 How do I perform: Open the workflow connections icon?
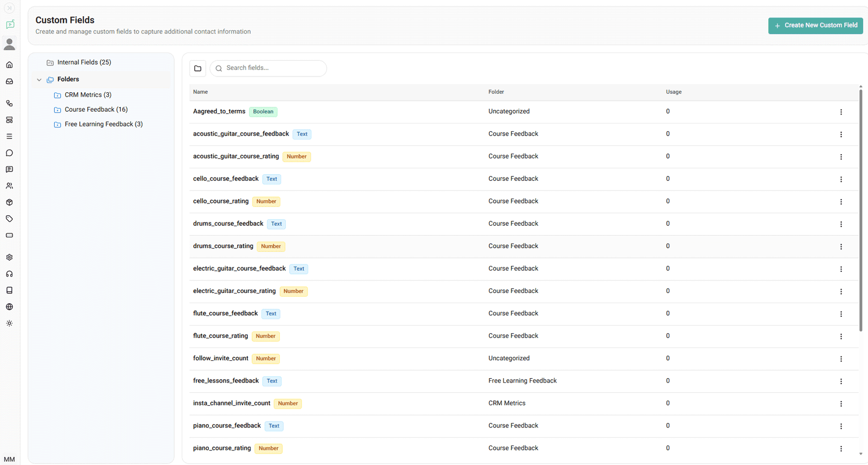pos(9,103)
